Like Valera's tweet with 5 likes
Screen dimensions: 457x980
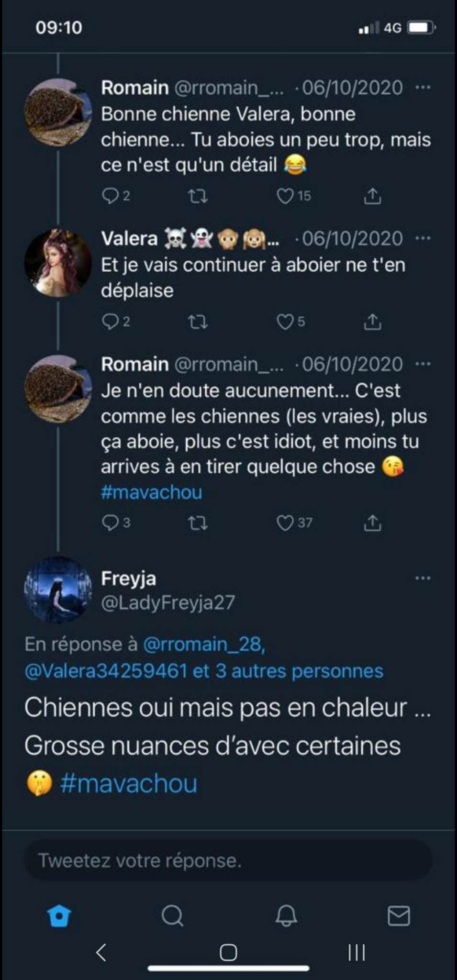286,322
